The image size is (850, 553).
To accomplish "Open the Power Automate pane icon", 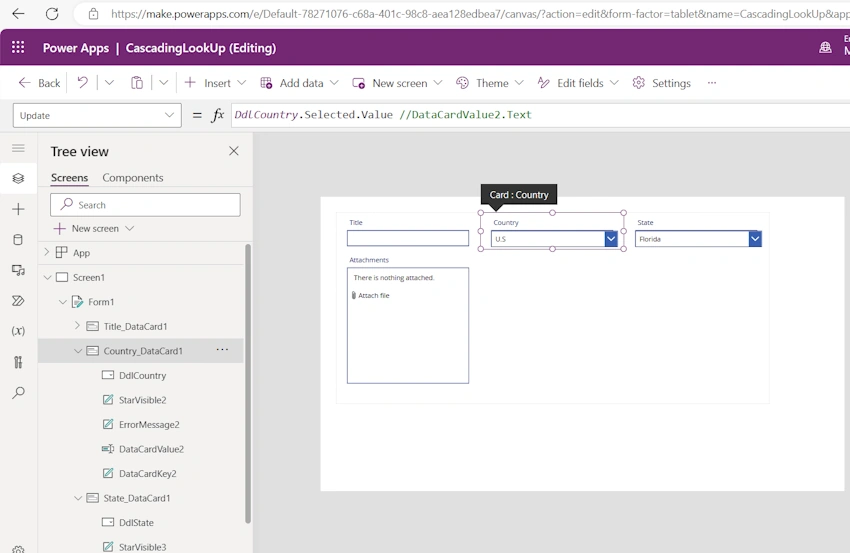I will click(18, 301).
